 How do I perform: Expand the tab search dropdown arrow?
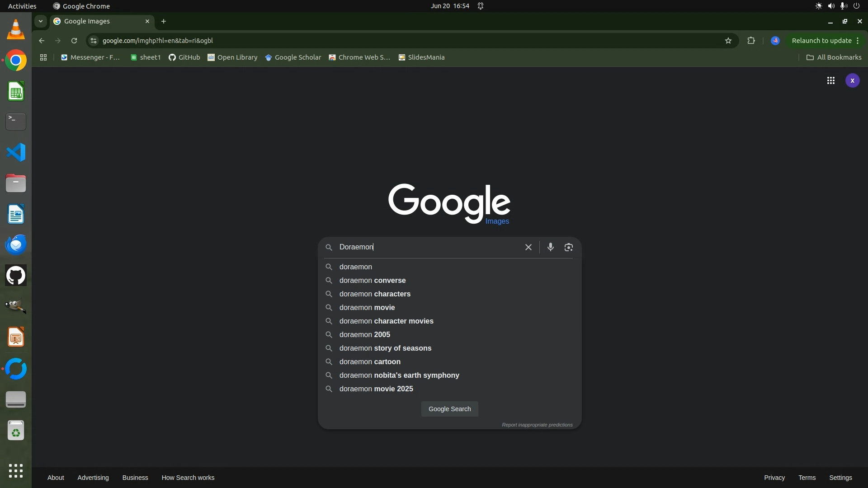pyautogui.click(x=41, y=21)
